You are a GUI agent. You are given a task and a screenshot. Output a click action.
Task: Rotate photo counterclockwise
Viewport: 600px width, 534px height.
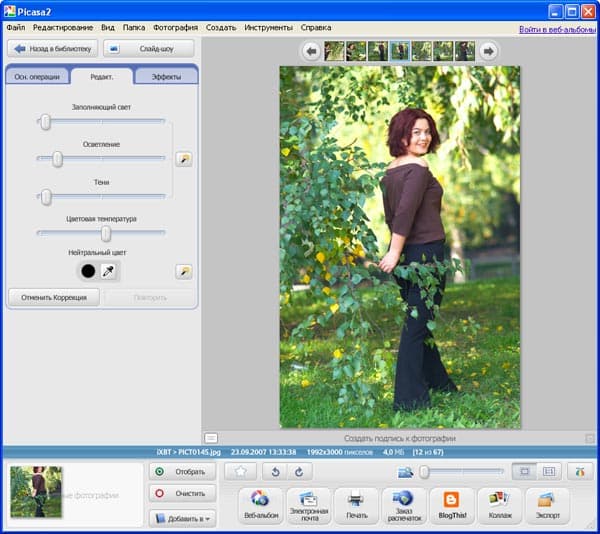277,471
